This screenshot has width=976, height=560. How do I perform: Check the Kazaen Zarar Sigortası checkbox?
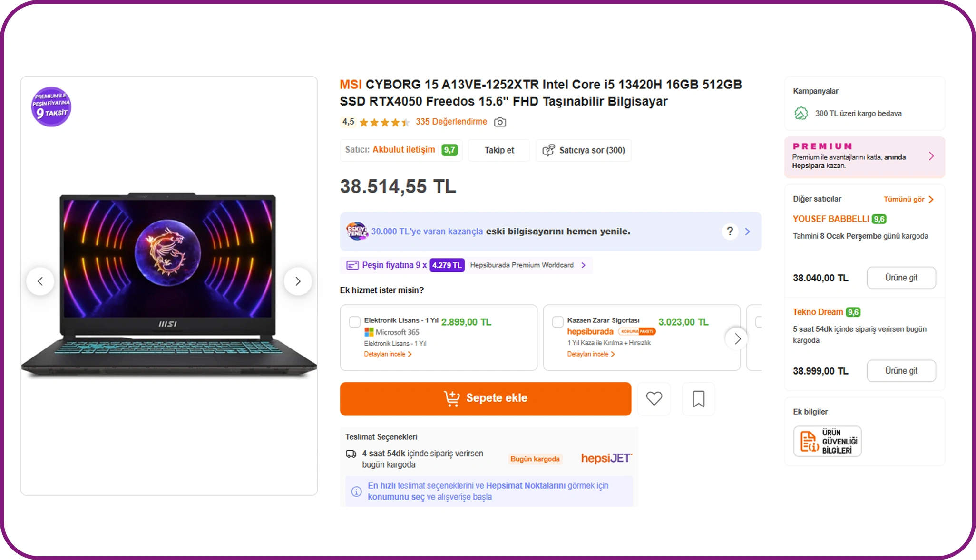pos(558,322)
